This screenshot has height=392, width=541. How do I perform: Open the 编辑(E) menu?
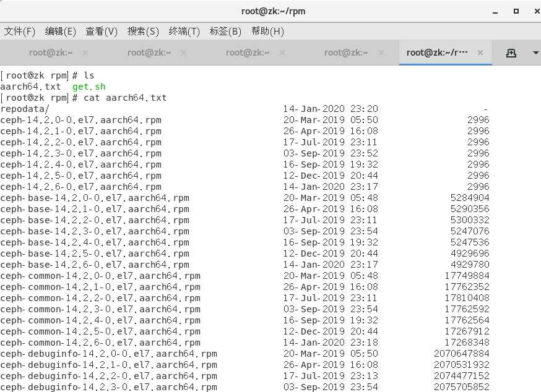coord(61,32)
